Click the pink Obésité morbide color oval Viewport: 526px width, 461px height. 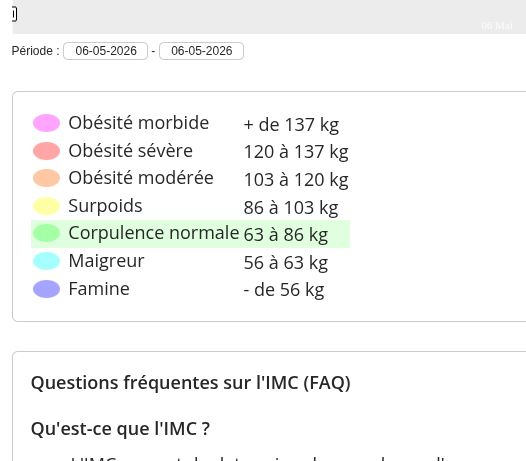(x=46, y=123)
